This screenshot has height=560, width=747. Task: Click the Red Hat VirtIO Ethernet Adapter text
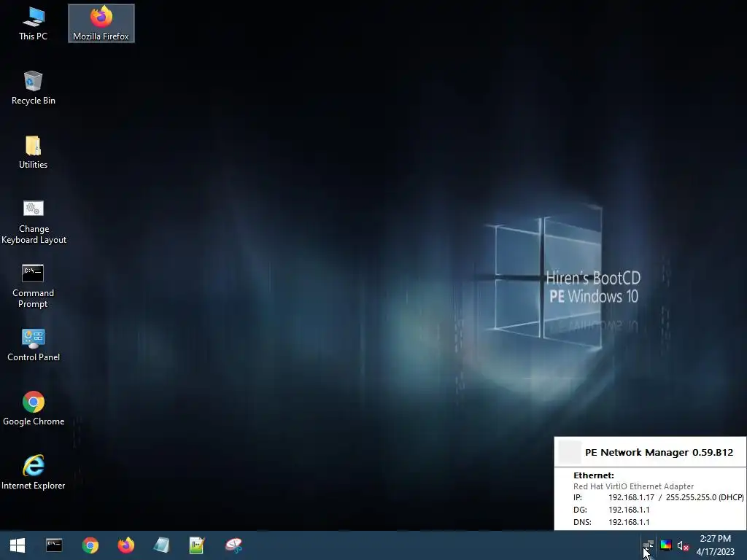pos(633,486)
